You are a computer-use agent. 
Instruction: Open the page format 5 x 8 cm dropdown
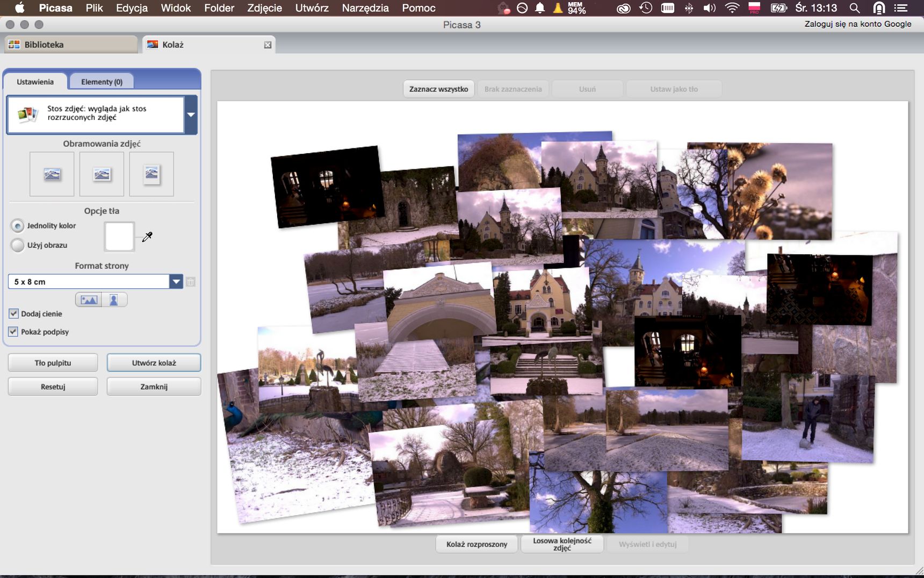[x=96, y=282]
